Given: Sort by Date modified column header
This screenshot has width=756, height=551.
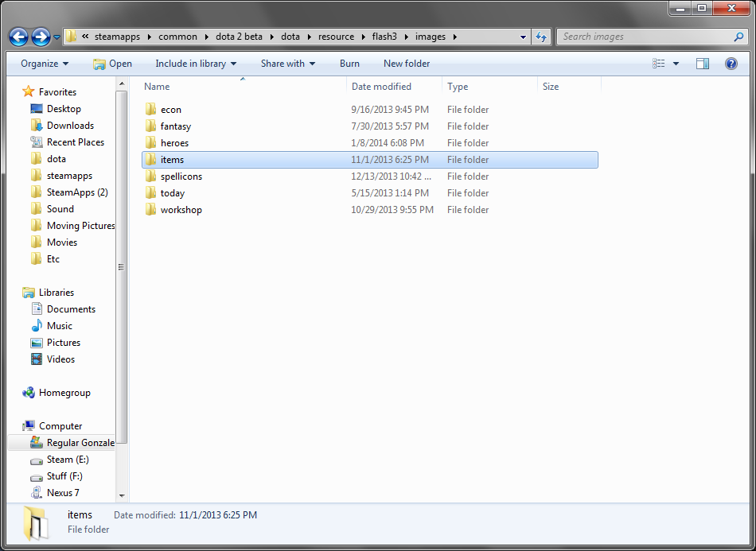Looking at the screenshot, I should (382, 87).
